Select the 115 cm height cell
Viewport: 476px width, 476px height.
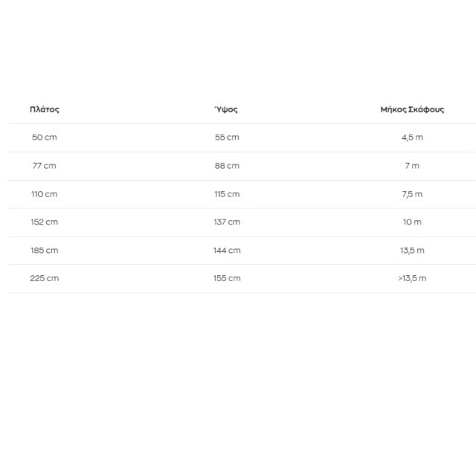pos(227,194)
